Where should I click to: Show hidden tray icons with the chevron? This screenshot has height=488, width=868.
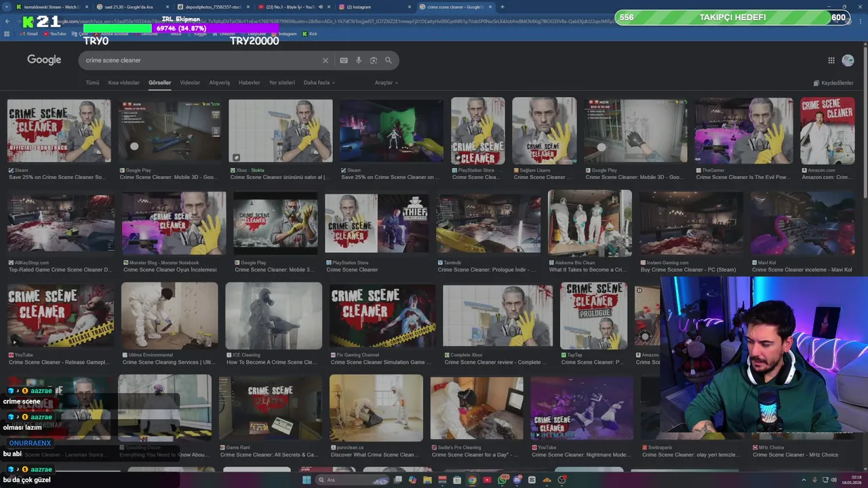804,480
